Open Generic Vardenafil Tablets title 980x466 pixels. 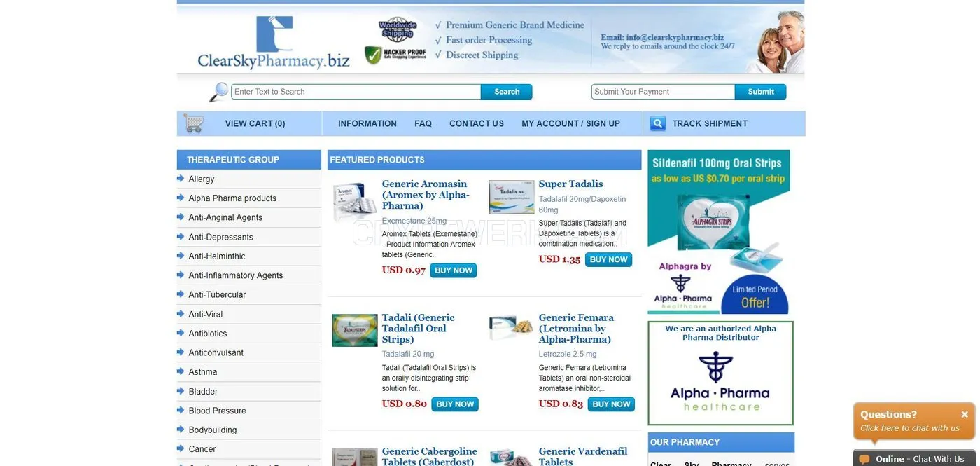click(583, 456)
